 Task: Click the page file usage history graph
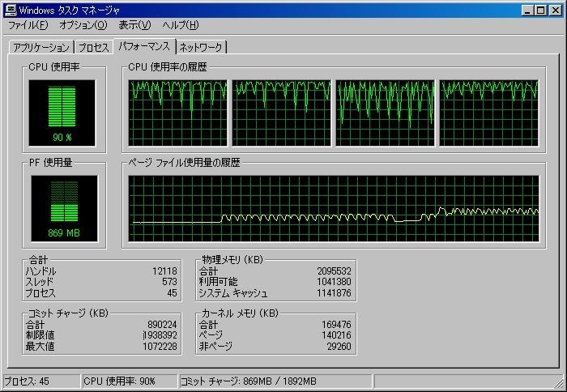point(334,209)
